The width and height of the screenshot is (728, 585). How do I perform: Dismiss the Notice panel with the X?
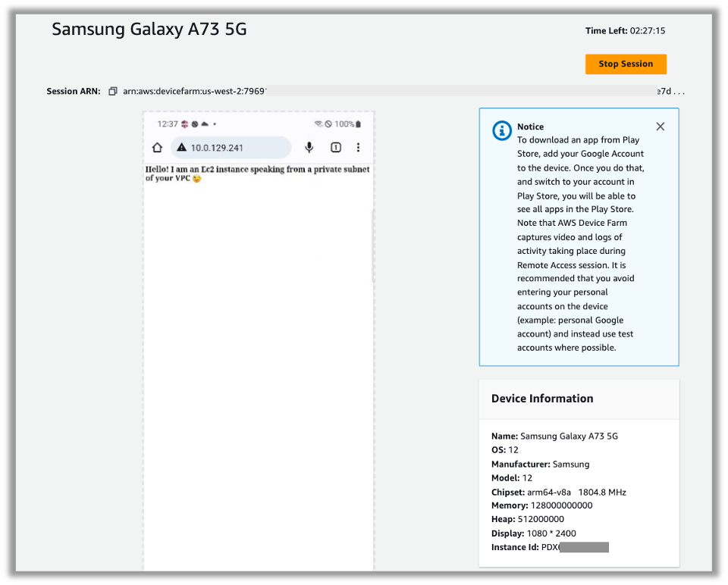tap(660, 127)
